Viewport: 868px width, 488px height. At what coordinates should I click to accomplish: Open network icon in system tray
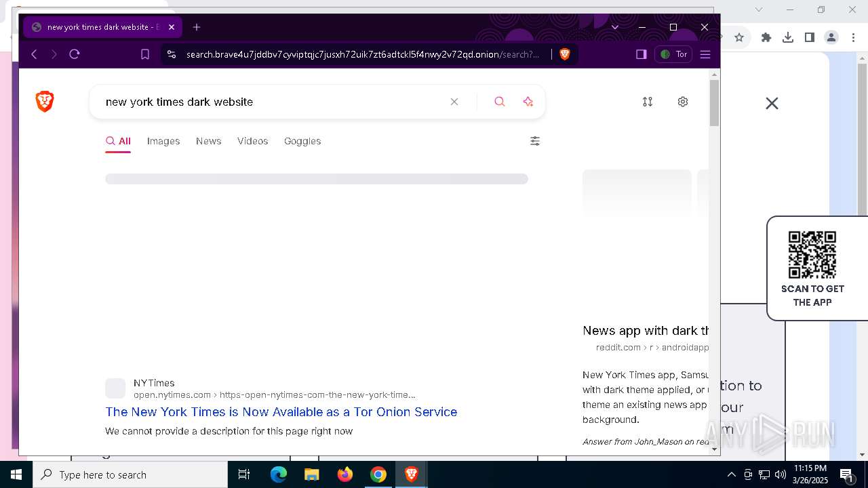pyautogui.click(x=764, y=474)
